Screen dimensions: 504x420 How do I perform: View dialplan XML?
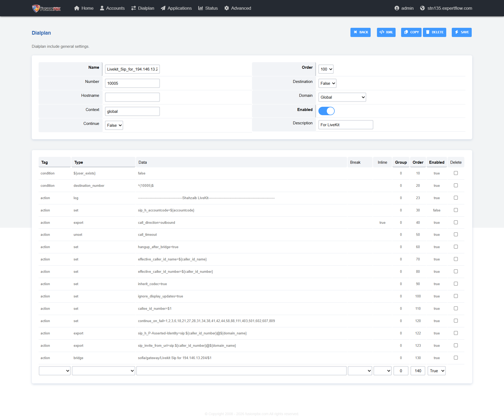click(386, 32)
